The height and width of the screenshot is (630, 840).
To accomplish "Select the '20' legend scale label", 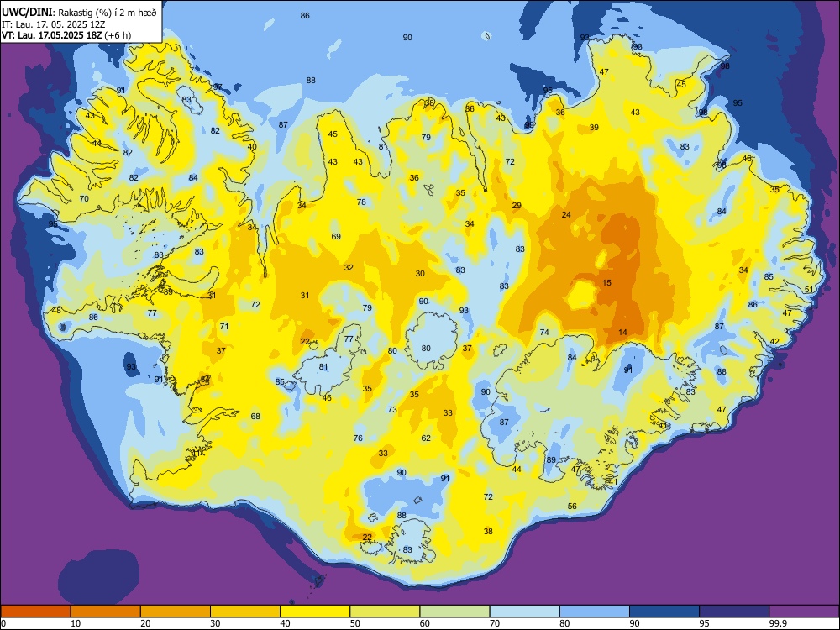I will click(145, 623).
